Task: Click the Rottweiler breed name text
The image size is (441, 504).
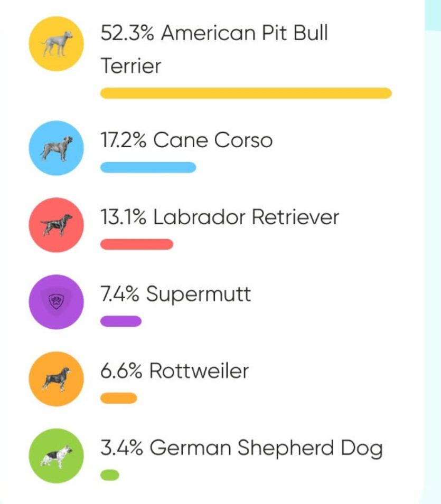Action: [x=199, y=371]
